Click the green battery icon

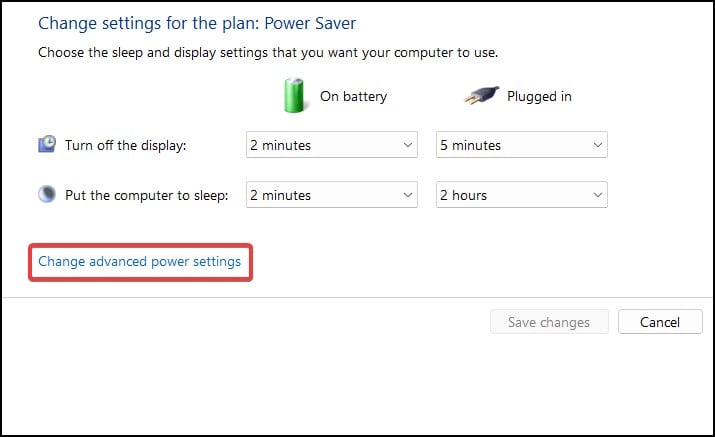[x=294, y=95]
